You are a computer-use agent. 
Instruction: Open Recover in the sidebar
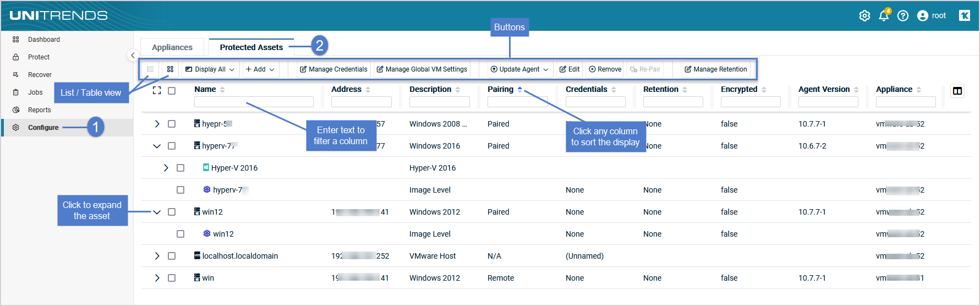(40, 75)
